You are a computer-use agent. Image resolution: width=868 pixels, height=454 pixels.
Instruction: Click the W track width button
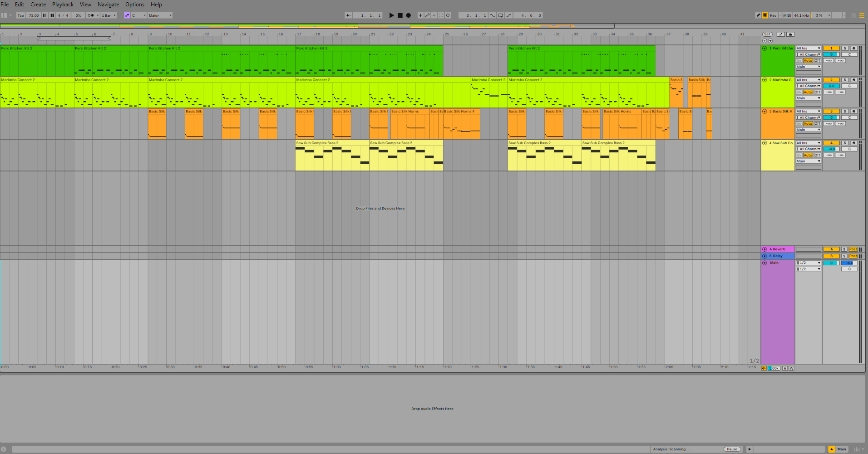[x=792, y=368]
